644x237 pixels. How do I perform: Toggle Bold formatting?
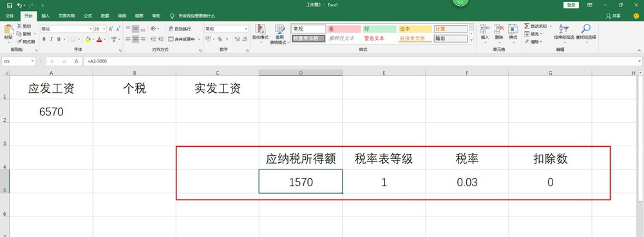44,39
